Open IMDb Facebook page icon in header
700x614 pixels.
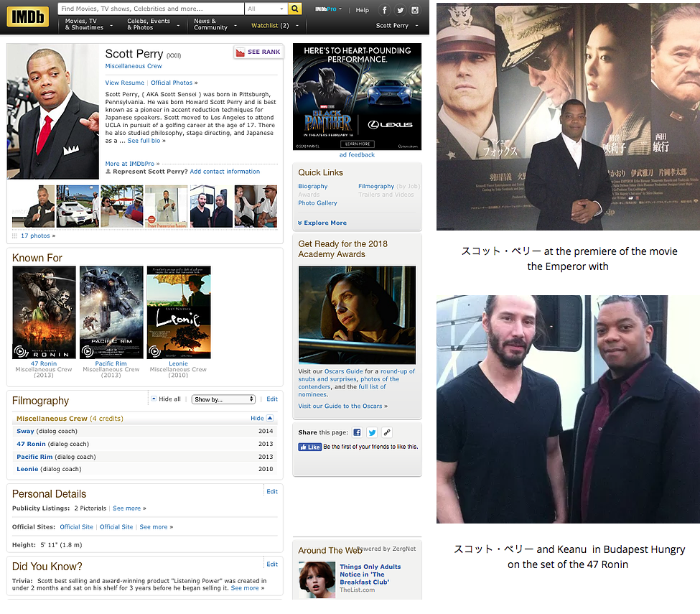(x=384, y=10)
